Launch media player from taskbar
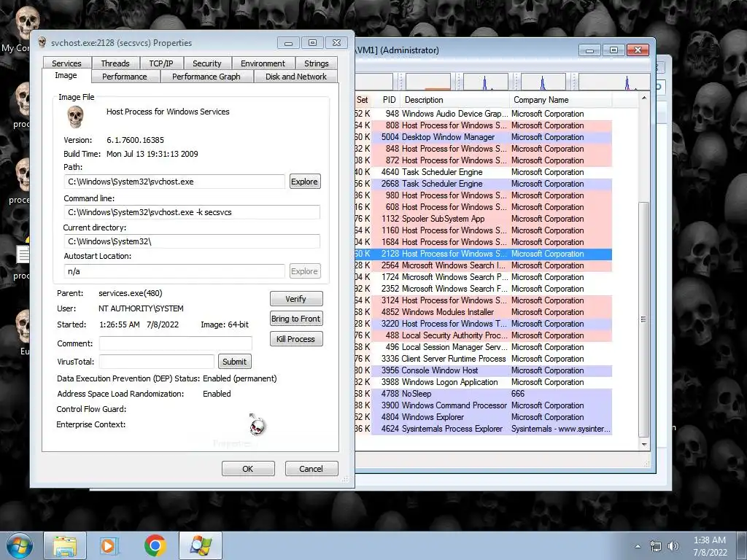 click(x=109, y=545)
